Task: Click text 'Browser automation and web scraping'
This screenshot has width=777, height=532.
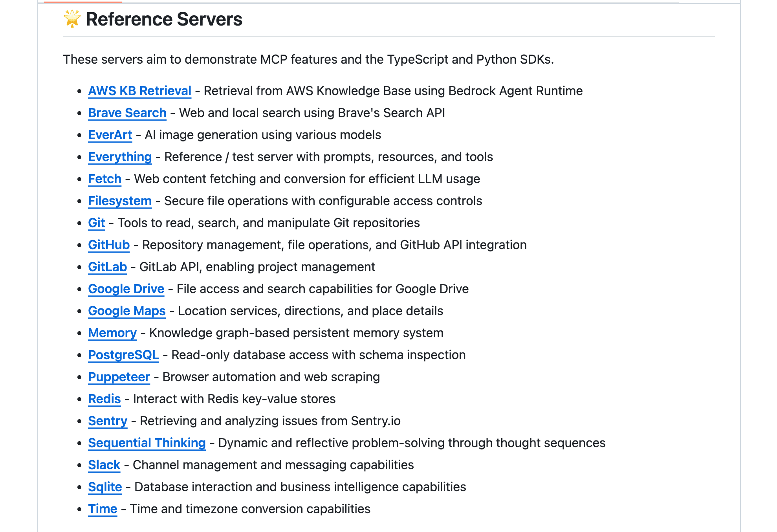Action: point(271,377)
